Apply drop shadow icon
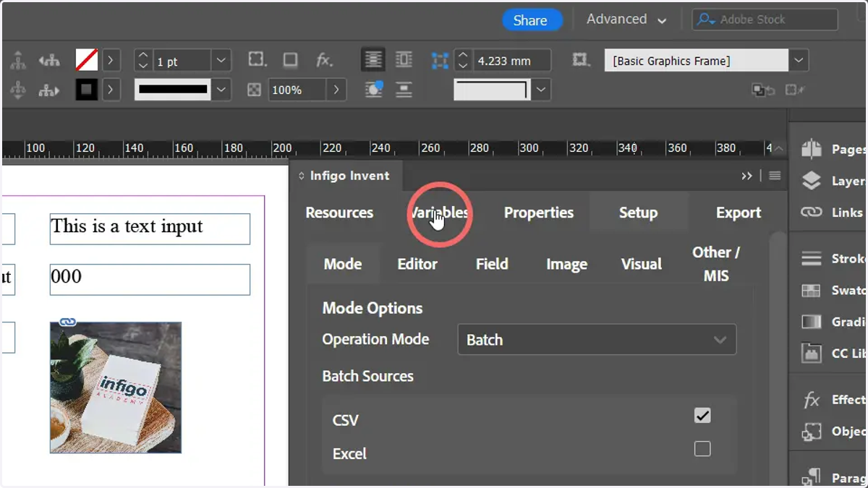 pyautogui.click(x=290, y=59)
